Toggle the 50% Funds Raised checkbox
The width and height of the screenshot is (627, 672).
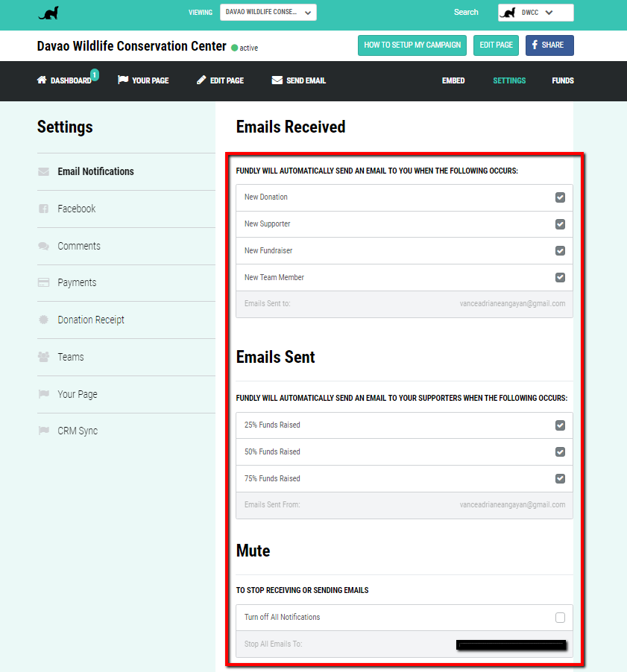point(560,451)
